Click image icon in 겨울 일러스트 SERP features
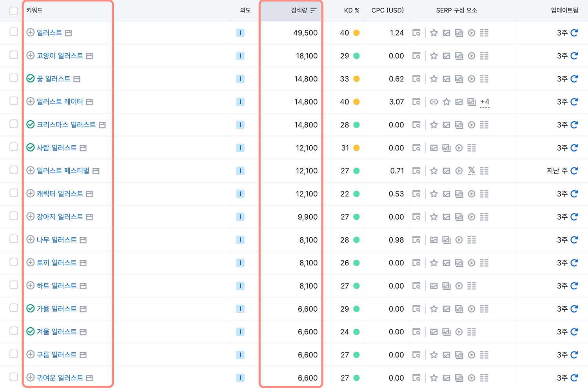Image resolution: width=588 pixels, height=388 pixels. point(434,332)
